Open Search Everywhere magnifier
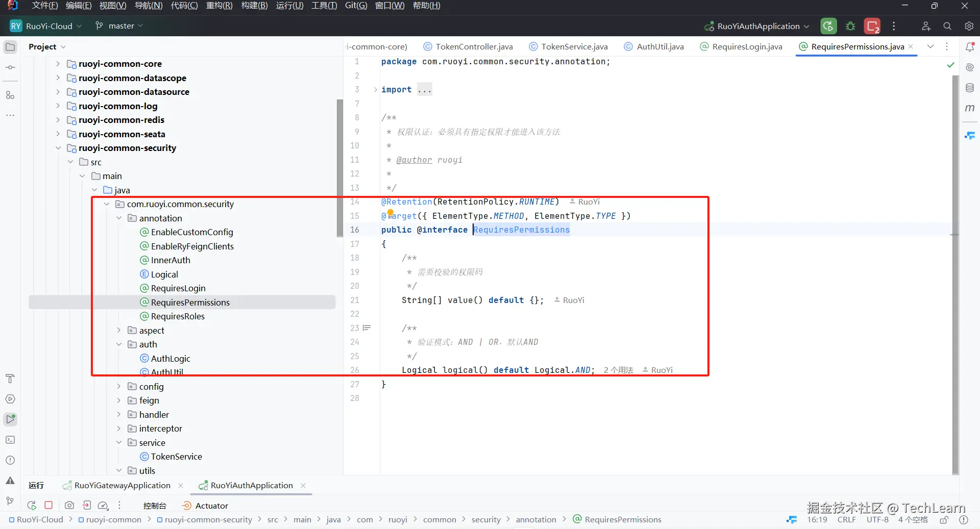 947,26
